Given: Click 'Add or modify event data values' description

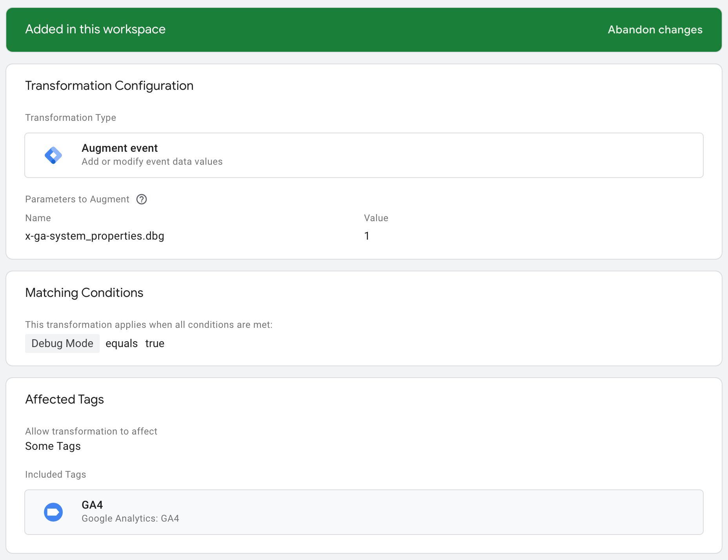Looking at the screenshot, I should (x=152, y=162).
